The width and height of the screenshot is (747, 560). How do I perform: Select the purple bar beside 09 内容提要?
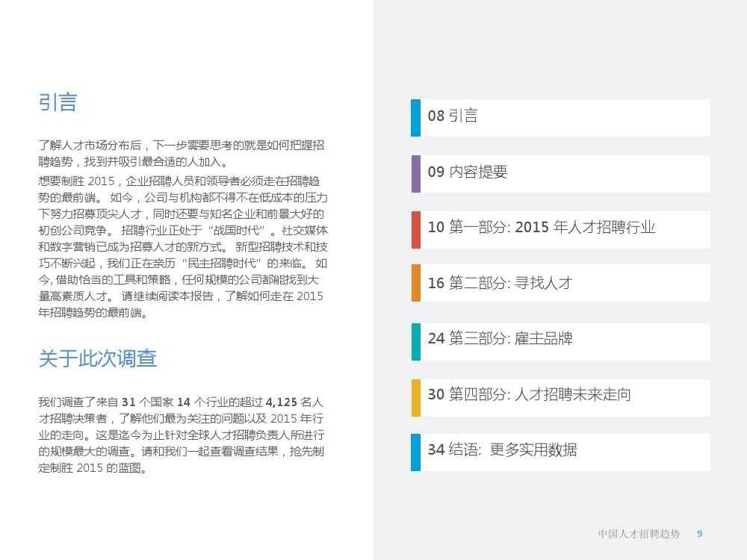click(x=415, y=173)
